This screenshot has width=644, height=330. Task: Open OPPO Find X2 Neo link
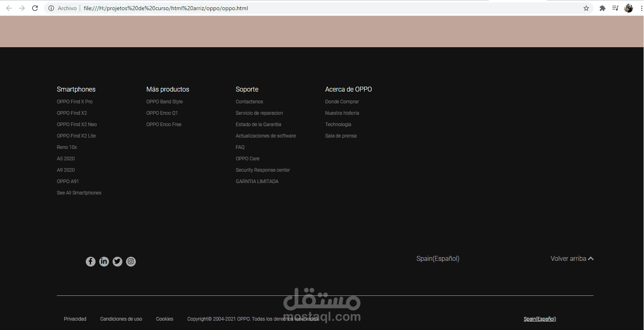click(x=77, y=125)
